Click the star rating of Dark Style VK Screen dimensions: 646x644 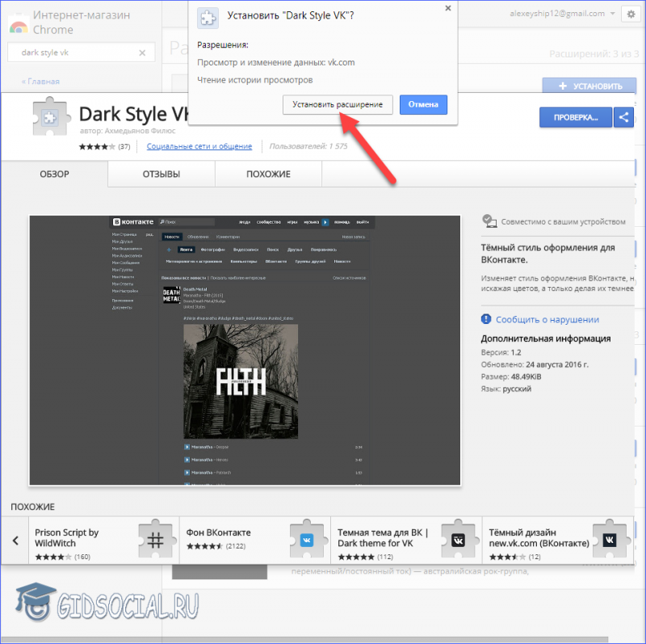pos(97,146)
